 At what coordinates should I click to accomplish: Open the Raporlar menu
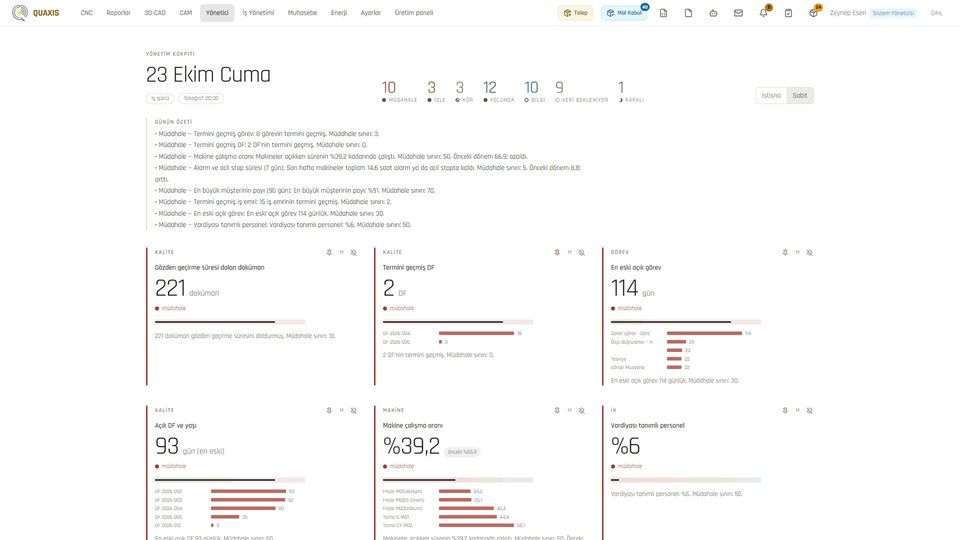click(x=118, y=13)
